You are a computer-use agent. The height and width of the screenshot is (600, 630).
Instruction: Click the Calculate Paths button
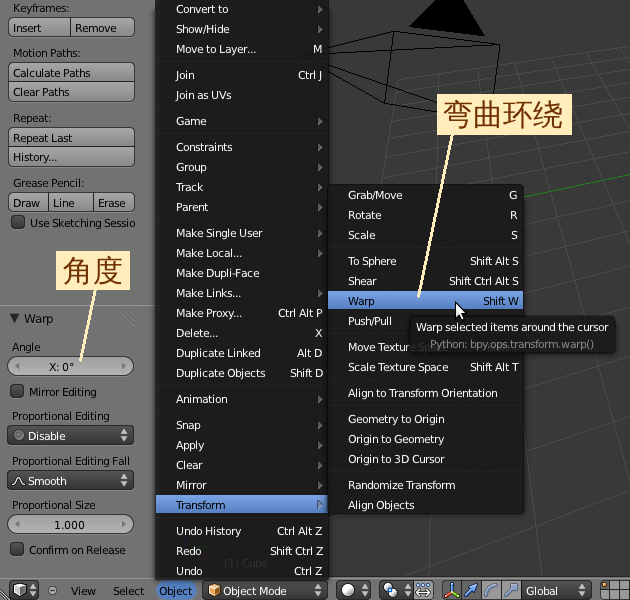[71, 73]
